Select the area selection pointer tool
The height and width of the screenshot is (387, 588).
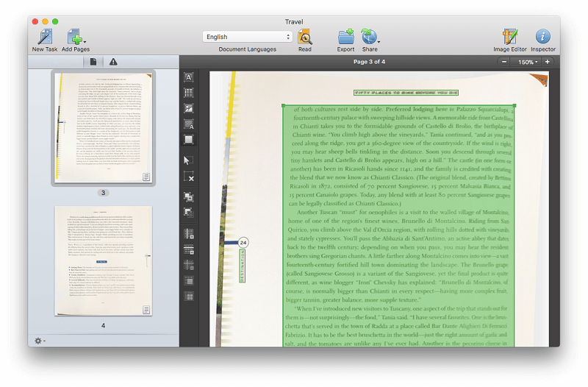coord(188,160)
